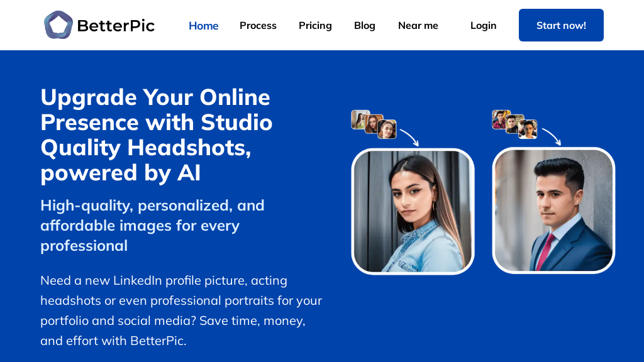
Task: Open the Pricing page
Action: (315, 26)
